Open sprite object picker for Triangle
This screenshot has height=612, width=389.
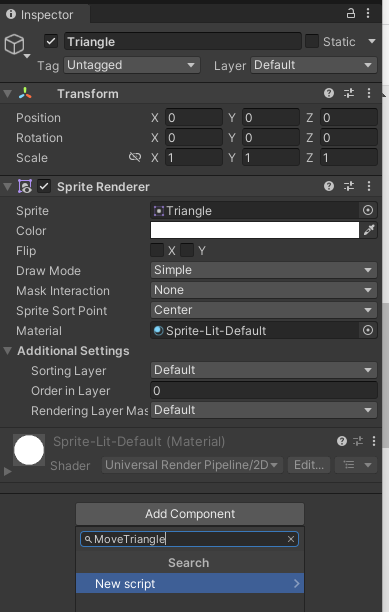coord(368,210)
